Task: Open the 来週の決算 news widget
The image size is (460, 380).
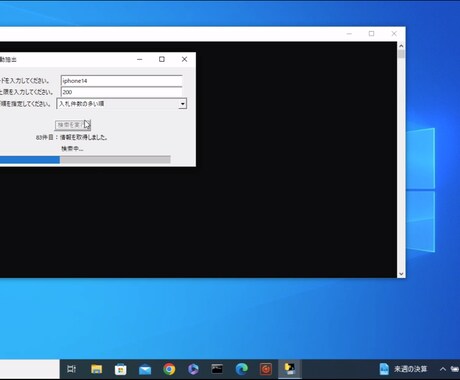Action: pyautogui.click(x=403, y=369)
